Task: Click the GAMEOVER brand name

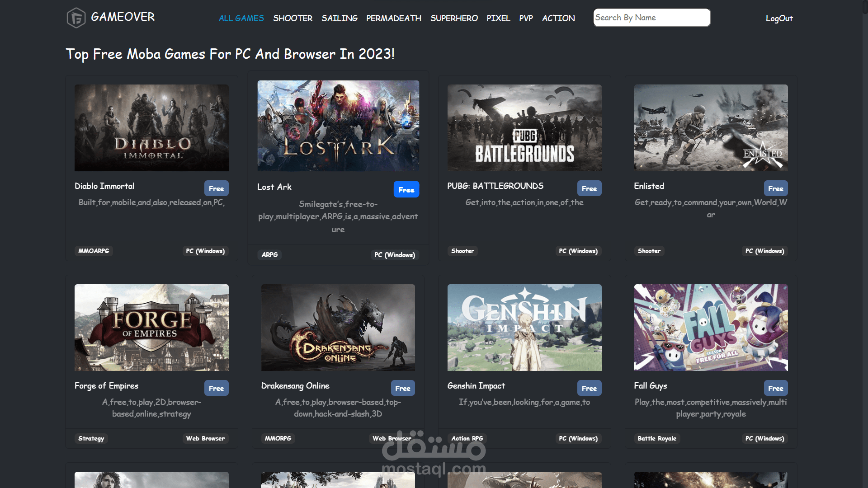Action: point(123,17)
